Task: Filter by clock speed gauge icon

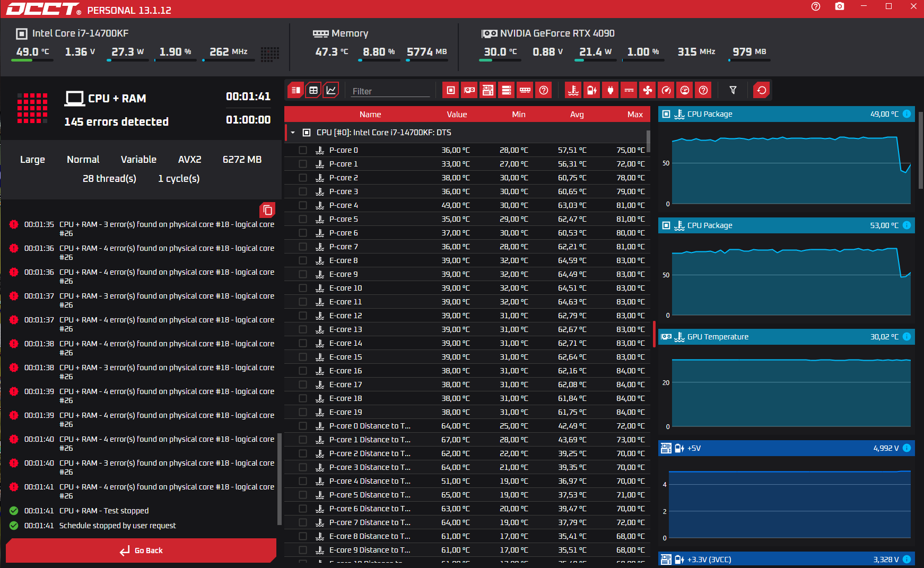Action: (666, 90)
